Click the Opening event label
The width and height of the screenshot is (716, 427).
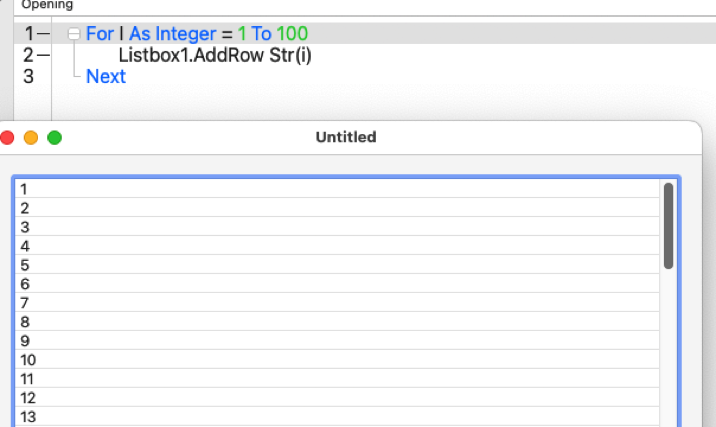(x=47, y=5)
